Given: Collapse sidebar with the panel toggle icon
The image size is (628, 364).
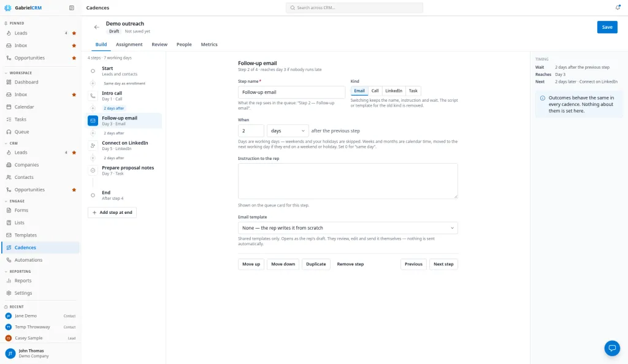Looking at the screenshot, I should [x=72, y=7].
